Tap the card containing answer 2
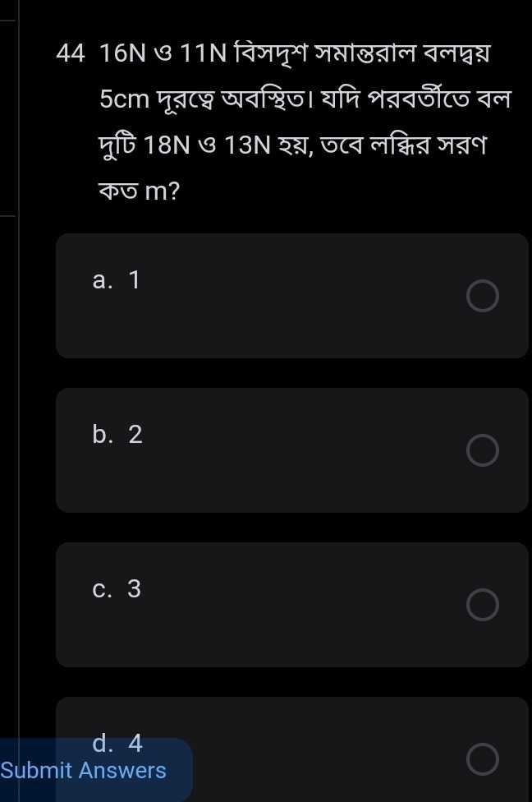 point(291,450)
